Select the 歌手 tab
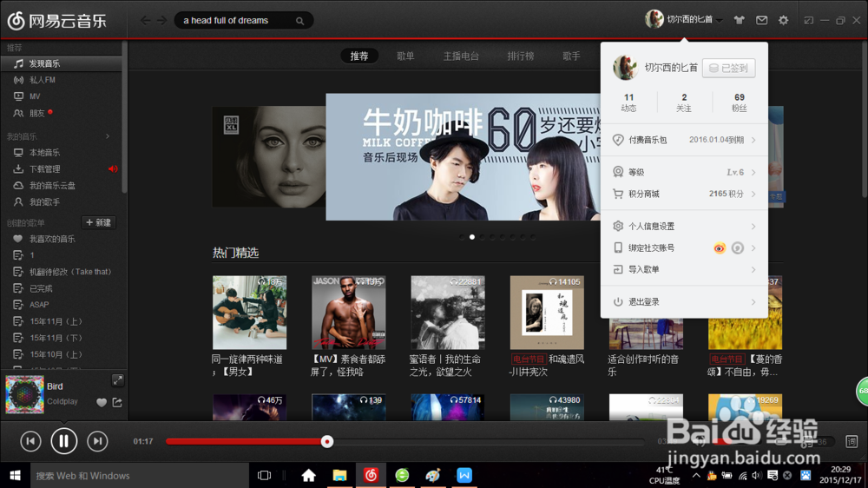This screenshot has width=868, height=488. [x=571, y=56]
